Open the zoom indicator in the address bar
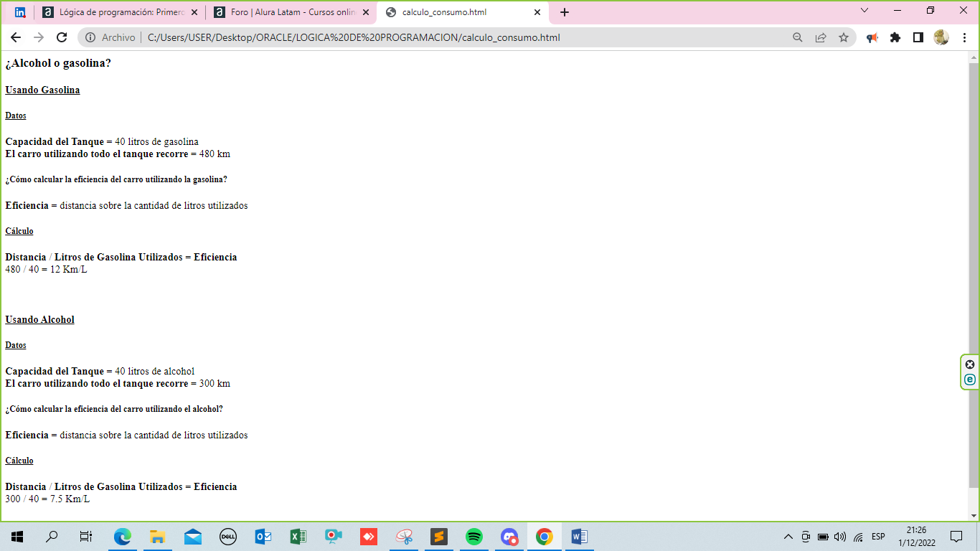Viewport: 980px width, 551px height. point(797,37)
